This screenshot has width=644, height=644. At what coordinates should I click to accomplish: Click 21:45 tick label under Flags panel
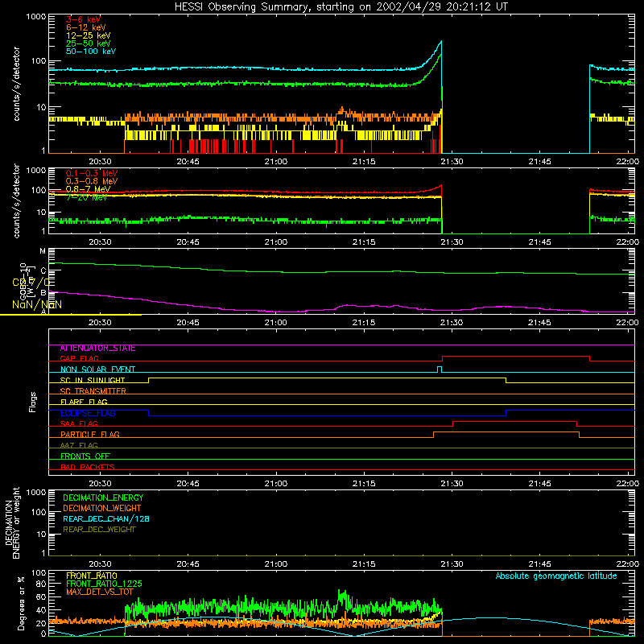(x=539, y=484)
